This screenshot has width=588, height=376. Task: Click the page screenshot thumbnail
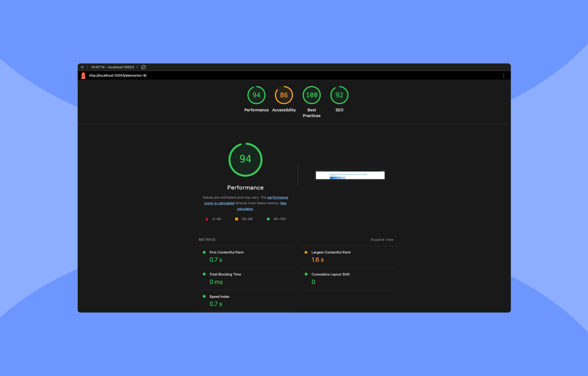[350, 175]
